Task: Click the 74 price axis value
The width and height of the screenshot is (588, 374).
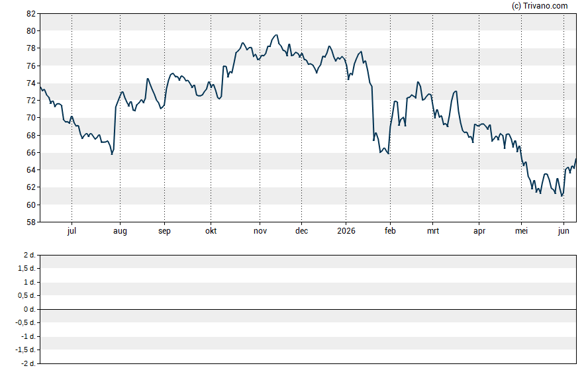Action: pos(31,83)
